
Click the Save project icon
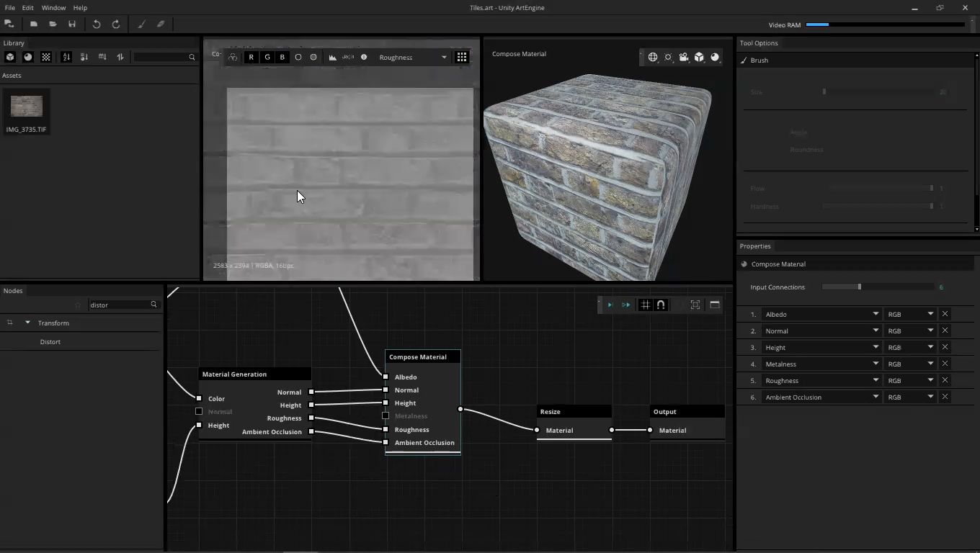(x=72, y=24)
